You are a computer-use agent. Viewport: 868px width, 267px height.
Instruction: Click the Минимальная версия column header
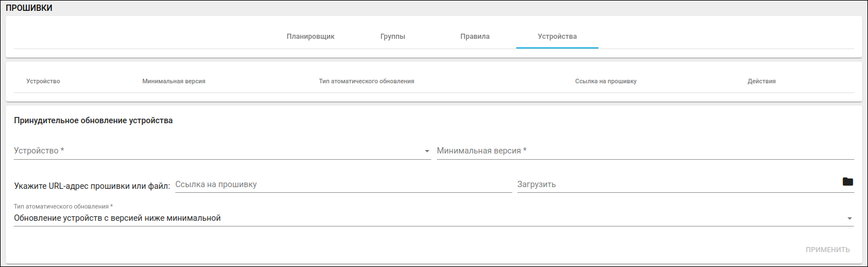(x=174, y=81)
